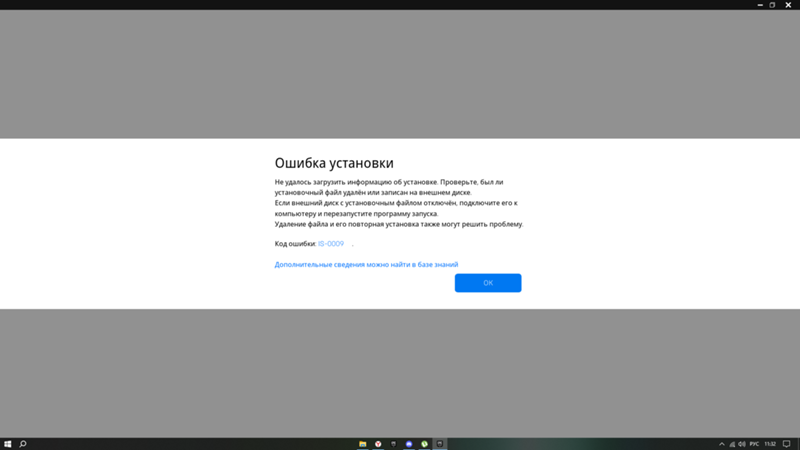Minimize the installer window
The image size is (800, 450).
tap(758, 5)
